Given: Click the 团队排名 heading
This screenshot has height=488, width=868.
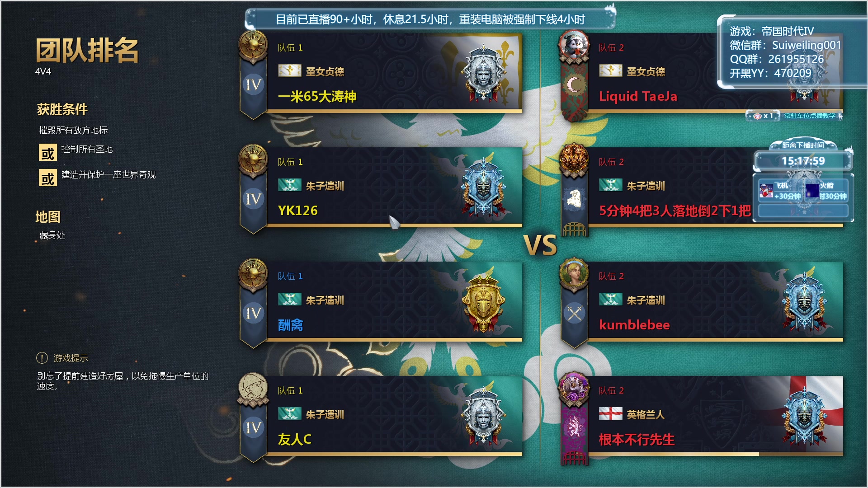Looking at the screenshot, I should click(87, 50).
